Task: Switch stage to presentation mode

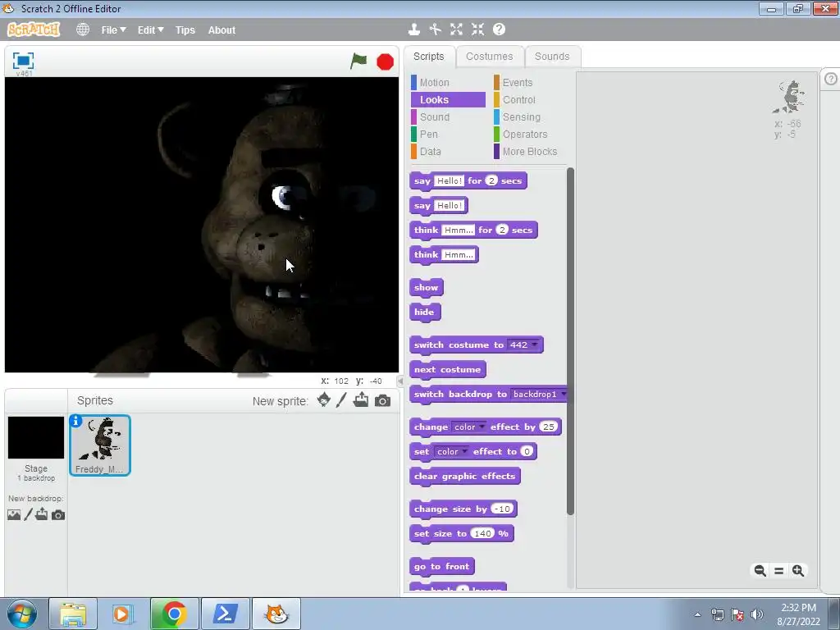Action: click(23, 61)
